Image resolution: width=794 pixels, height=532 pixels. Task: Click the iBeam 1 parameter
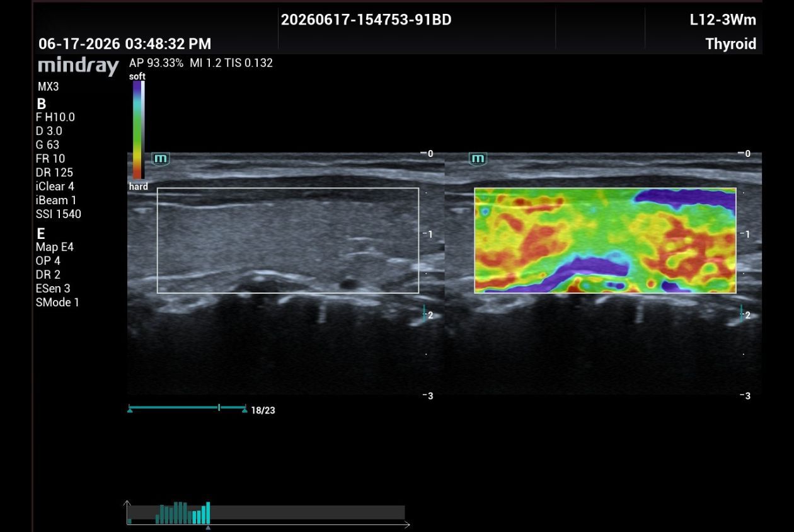[x=56, y=200]
